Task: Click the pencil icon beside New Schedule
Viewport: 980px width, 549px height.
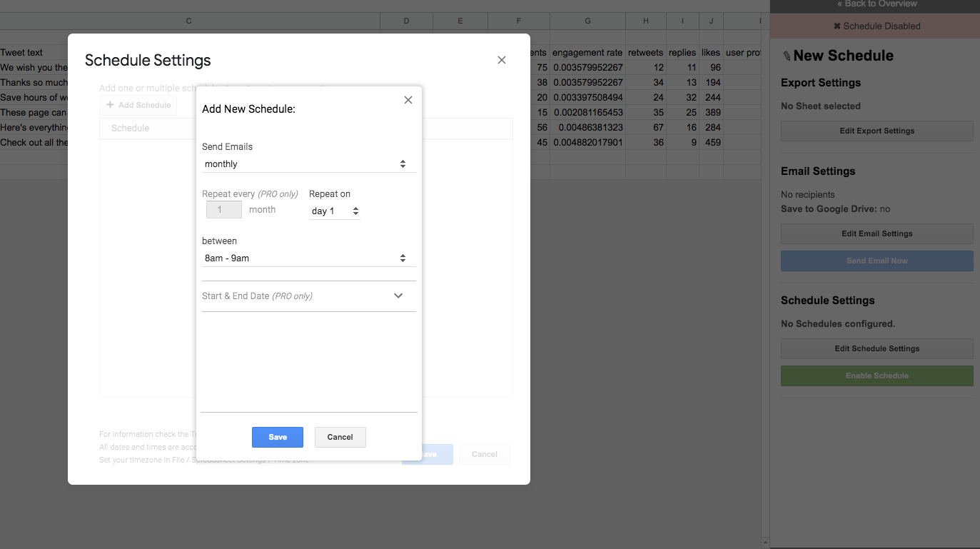Action: [787, 55]
